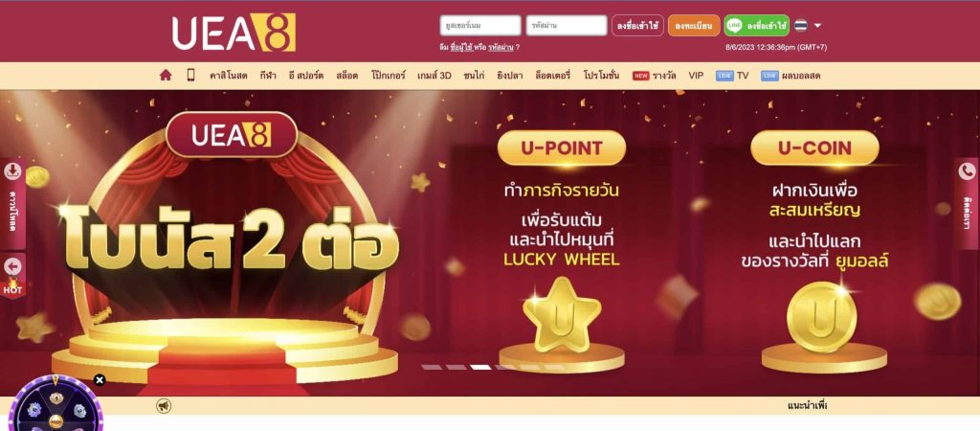Click the megaphone announcement icon
980x431 pixels.
point(164,406)
